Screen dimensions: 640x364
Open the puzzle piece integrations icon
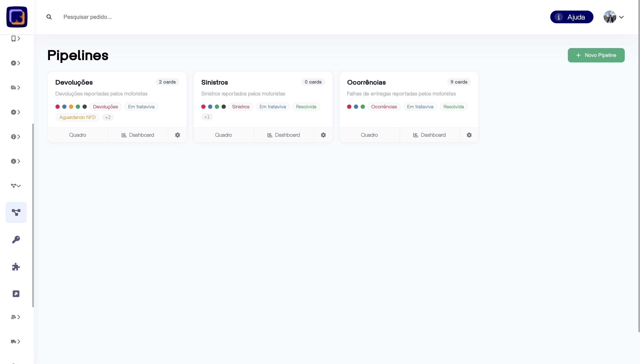coord(16,267)
